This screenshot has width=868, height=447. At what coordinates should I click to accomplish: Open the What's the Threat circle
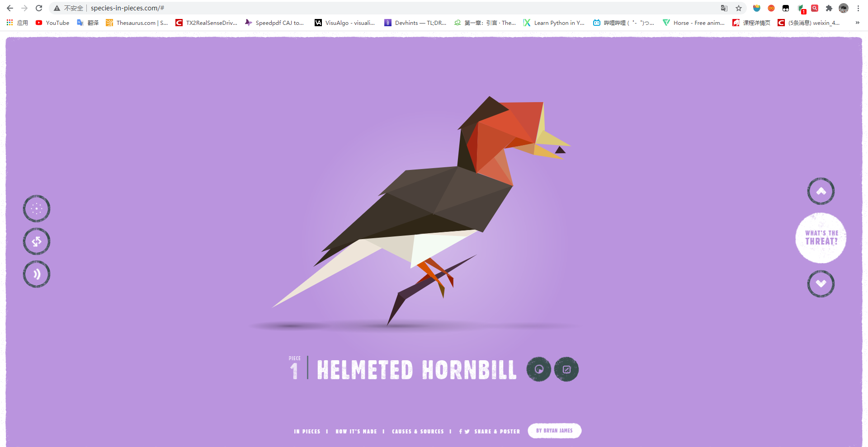(821, 238)
